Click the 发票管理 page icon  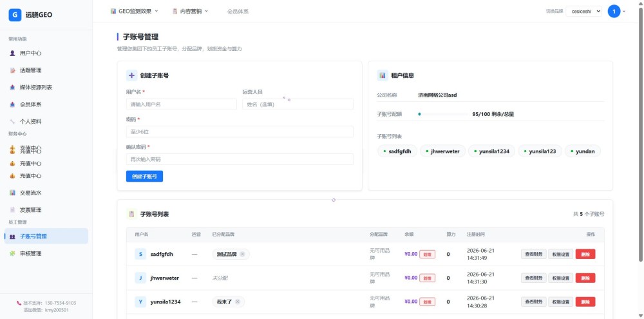pyautogui.click(x=12, y=209)
